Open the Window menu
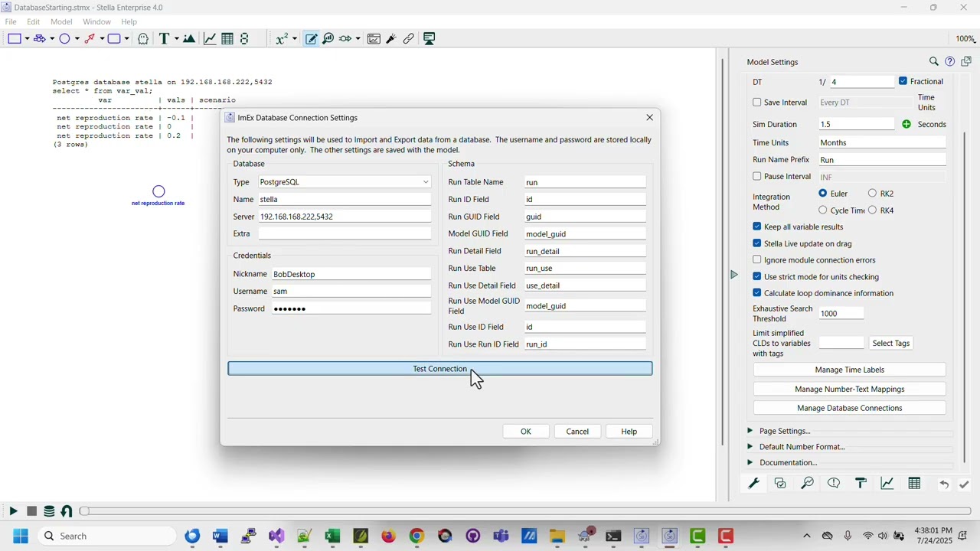Image resolution: width=980 pixels, height=551 pixels. pos(96,21)
